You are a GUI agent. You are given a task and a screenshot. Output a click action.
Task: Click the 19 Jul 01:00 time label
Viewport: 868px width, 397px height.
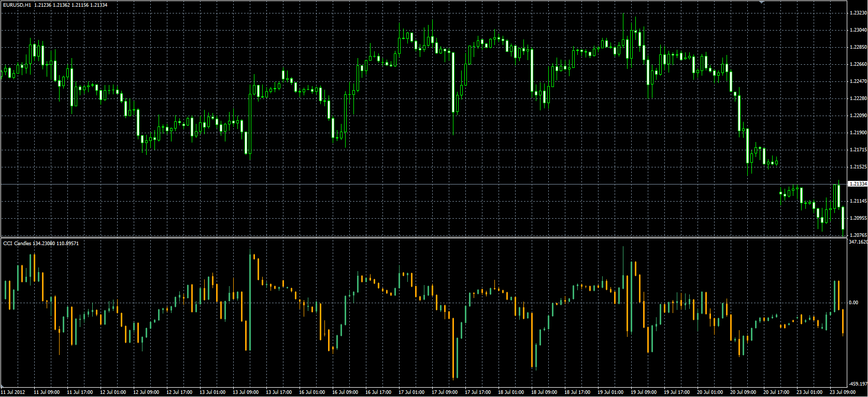(610, 392)
